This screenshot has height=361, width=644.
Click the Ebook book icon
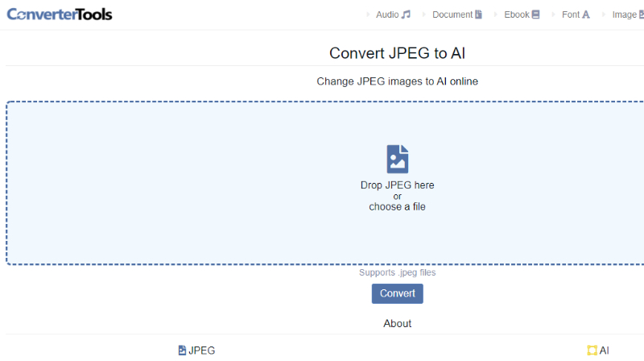pyautogui.click(x=535, y=15)
